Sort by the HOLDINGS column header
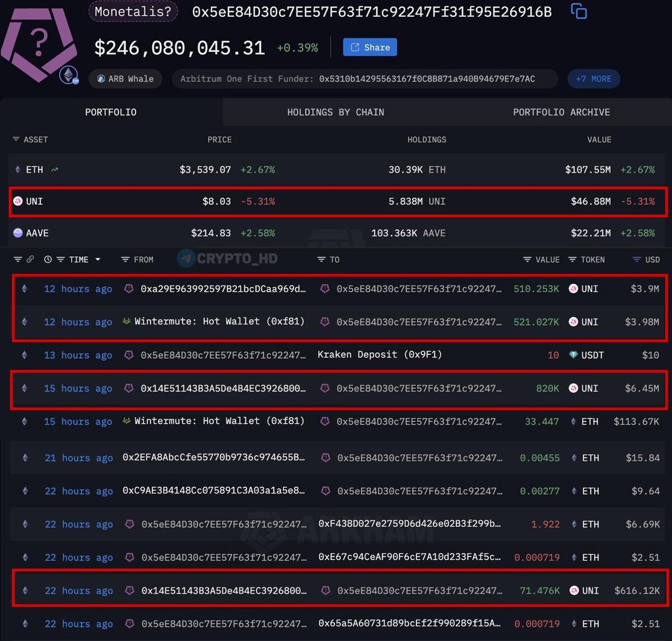Screen dimensions: 672x641 click(x=427, y=139)
